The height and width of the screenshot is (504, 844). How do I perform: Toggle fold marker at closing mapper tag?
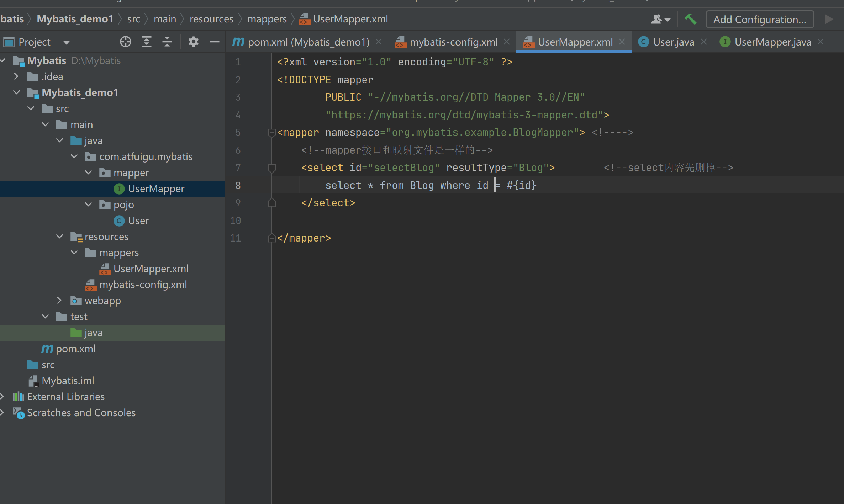tap(271, 238)
